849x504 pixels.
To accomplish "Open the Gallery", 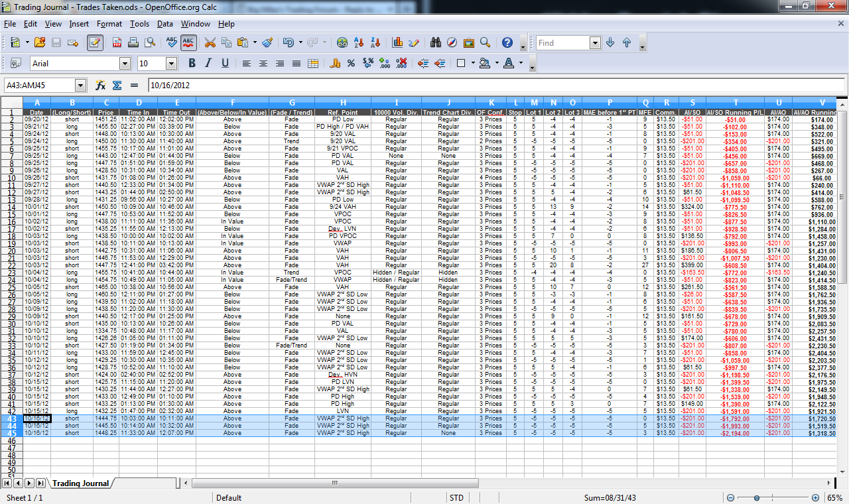I will pyautogui.click(x=469, y=43).
